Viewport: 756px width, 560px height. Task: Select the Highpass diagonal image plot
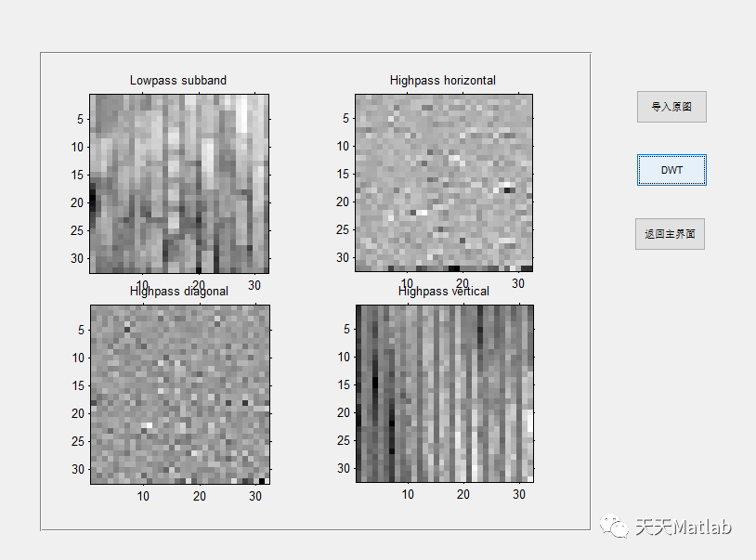[180, 394]
